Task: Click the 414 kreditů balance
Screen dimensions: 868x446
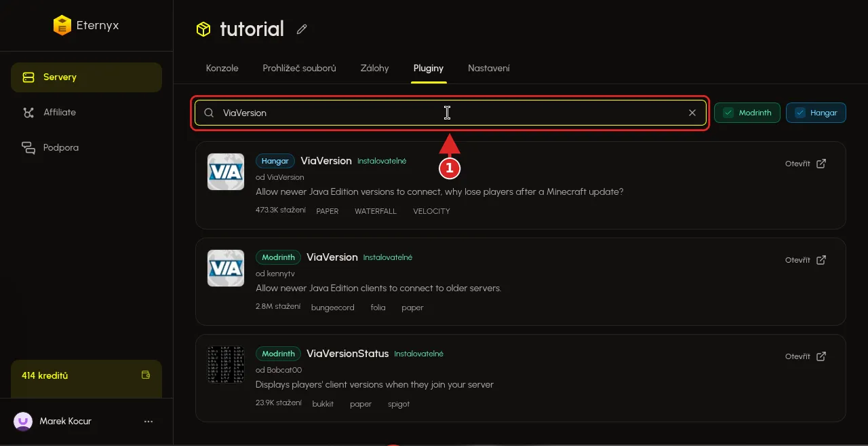Action: pyautogui.click(x=45, y=375)
